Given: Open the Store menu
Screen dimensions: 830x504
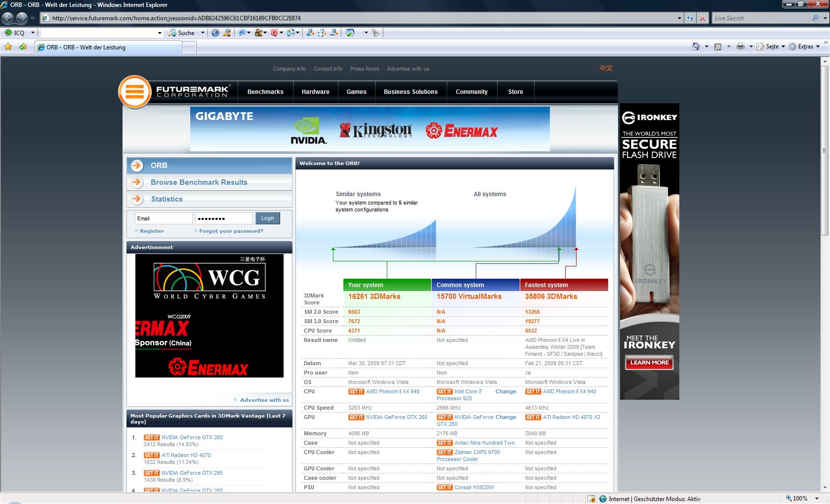Looking at the screenshot, I should [515, 92].
